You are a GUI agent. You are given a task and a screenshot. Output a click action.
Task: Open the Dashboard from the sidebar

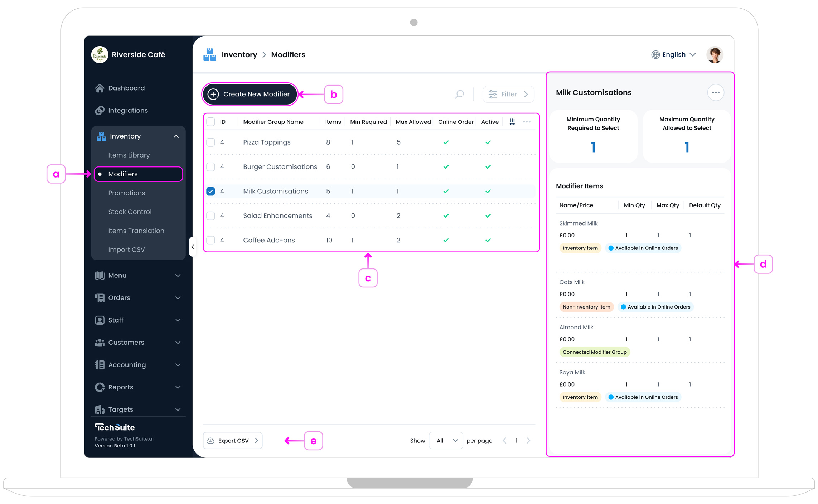coord(126,88)
